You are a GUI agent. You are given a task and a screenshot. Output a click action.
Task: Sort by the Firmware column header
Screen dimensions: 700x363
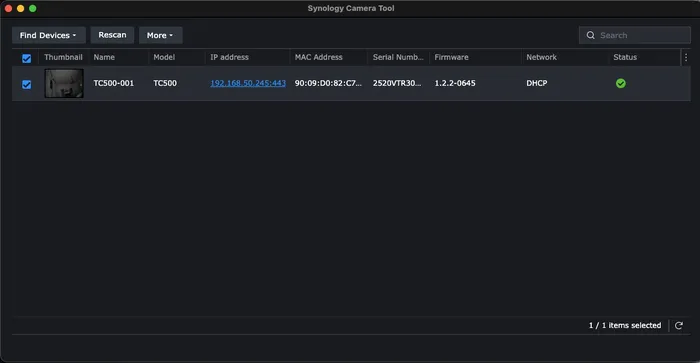click(451, 57)
